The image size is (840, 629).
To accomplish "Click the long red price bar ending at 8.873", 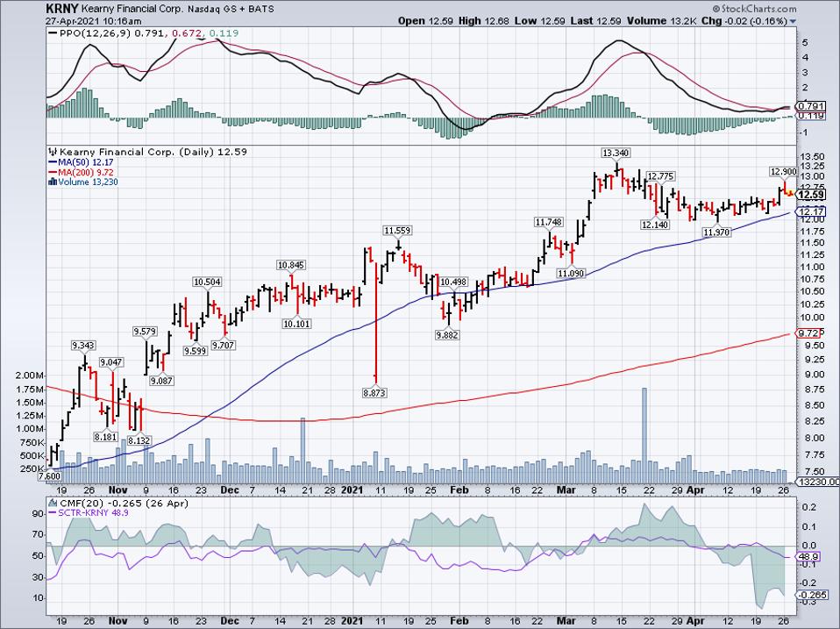I will click(x=376, y=323).
